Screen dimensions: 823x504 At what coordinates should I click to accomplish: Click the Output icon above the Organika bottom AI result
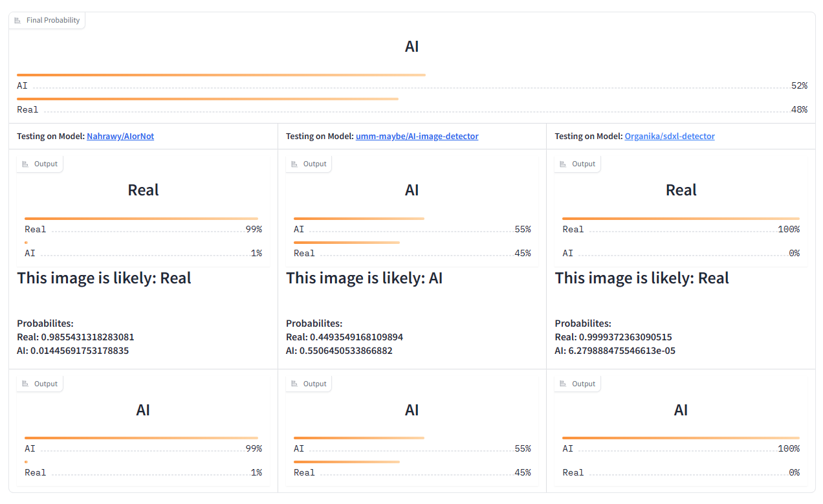[563, 384]
